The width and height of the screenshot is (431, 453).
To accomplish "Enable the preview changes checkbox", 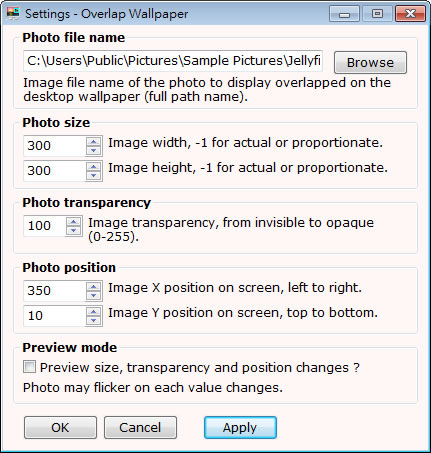I will [x=29, y=367].
